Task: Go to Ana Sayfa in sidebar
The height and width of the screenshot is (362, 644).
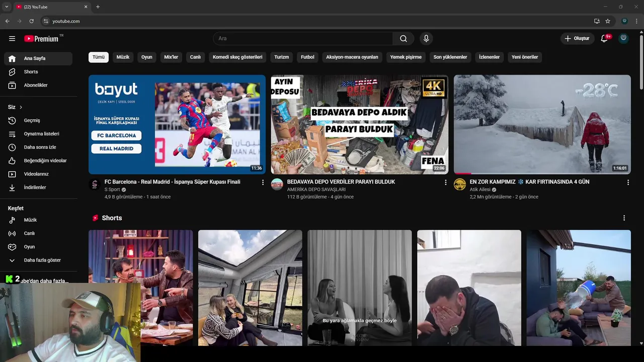Action: tap(38, 58)
